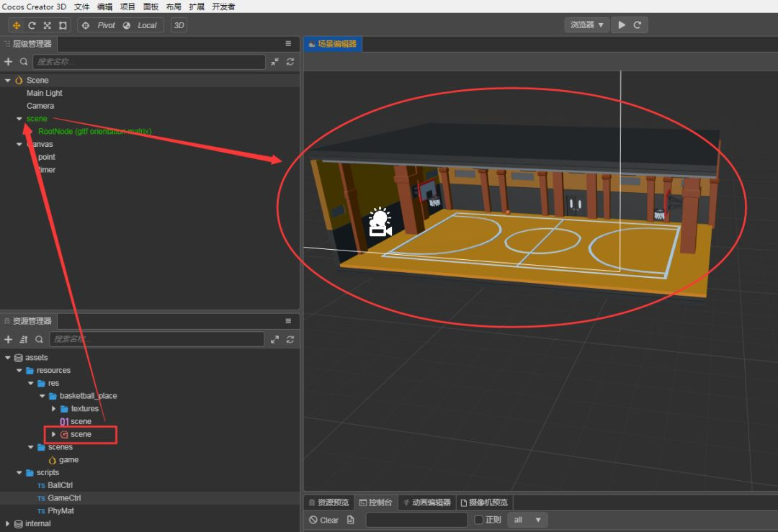Image resolution: width=778 pixels, height=532 pixels.
Task: Select the Main Light node in hierarchy
Action: [44, 93]
